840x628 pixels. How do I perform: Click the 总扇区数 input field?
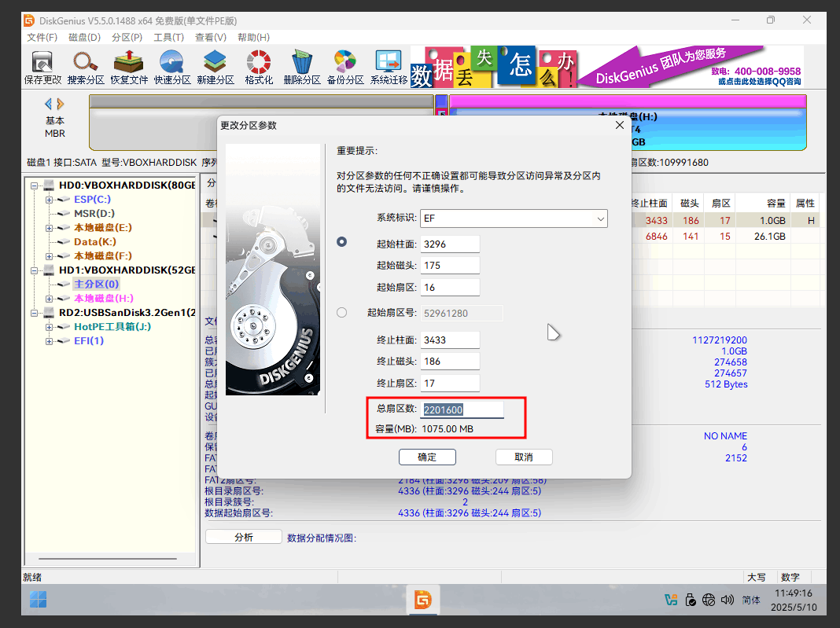(x=462, y=409)
